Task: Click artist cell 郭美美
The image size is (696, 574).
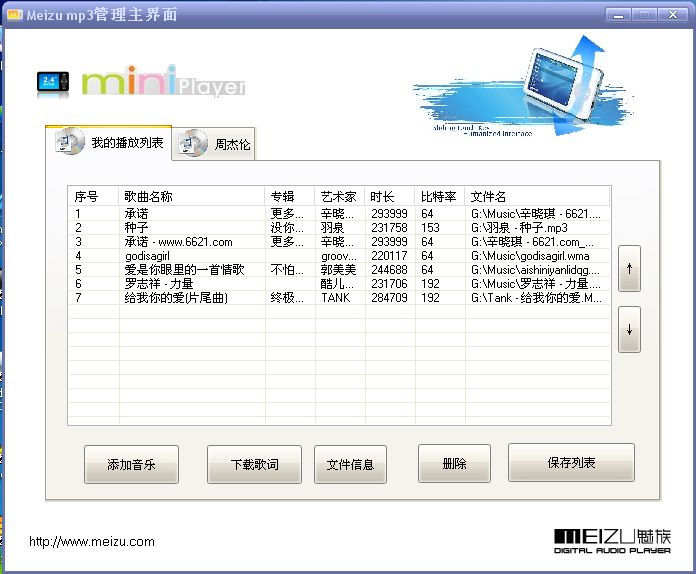Action: point(338,269)
